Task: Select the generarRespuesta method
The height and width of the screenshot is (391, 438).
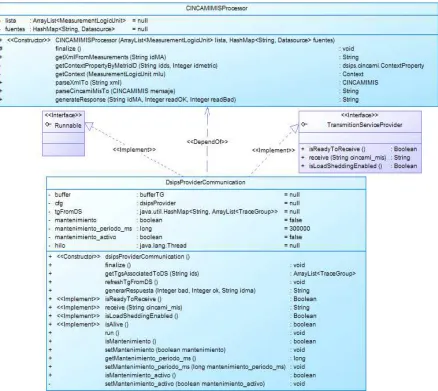Action: (x=180, y=291)
